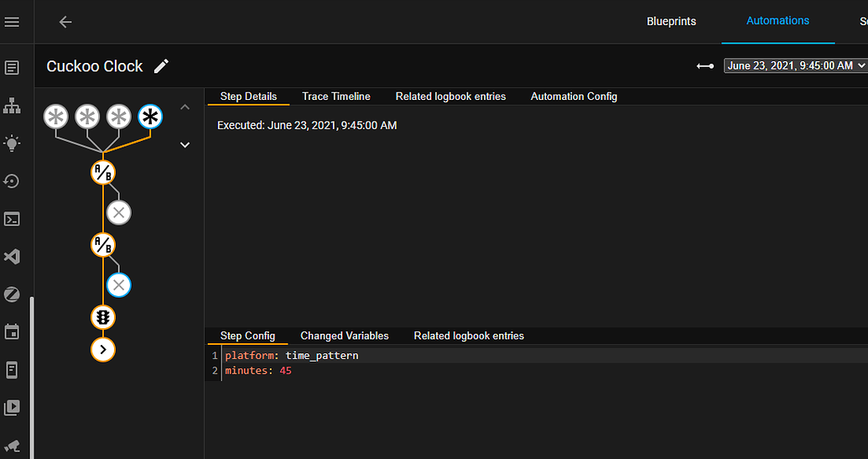Image resolution: width=868 pixels, height=459 pixels.
Task: Select the highlighted fourth trigger node
Action: click(150, 117)
